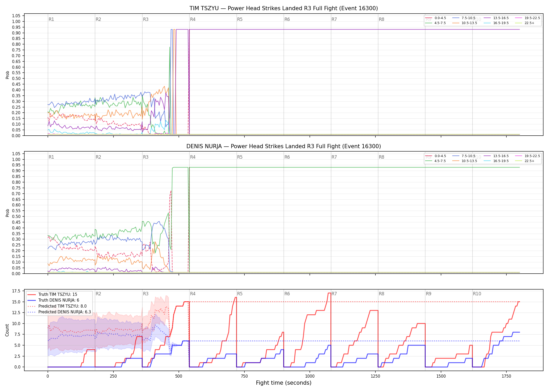Click the R4 round marker in top chart
This screenshot has height=392, width=549.
[193, 19]
